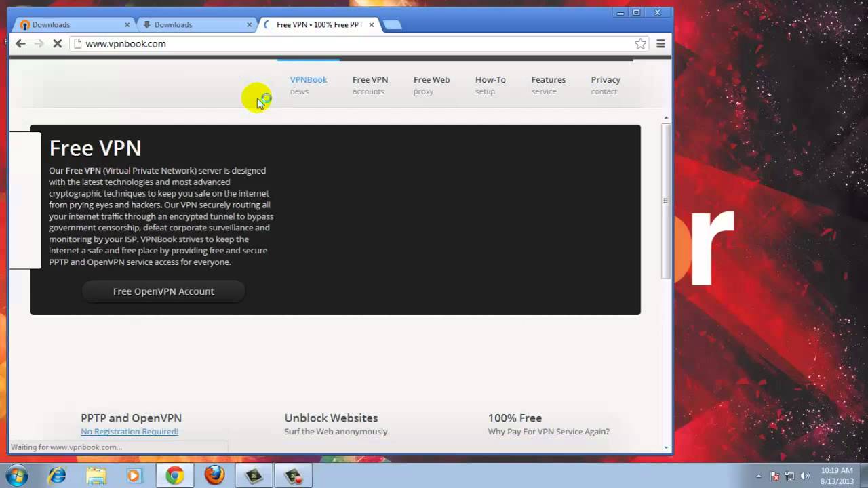Screen dimensions: 868x488
Task: Open Windows Media Player from the taskbar
Action: coord(134,476)
